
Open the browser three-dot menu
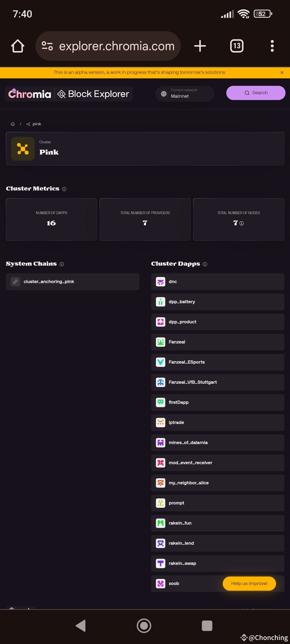coord(272,46)
